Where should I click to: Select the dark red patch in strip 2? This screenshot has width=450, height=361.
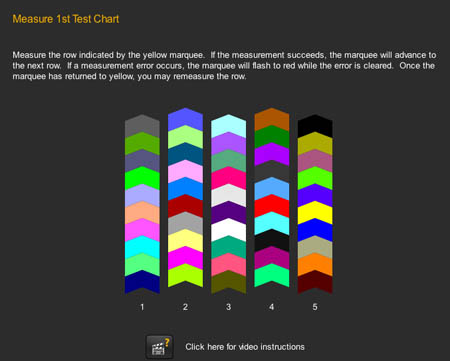tap(185, 206)
